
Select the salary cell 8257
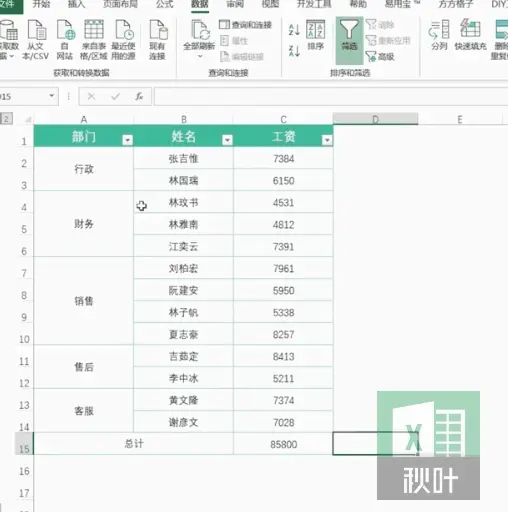pos(283,334)
